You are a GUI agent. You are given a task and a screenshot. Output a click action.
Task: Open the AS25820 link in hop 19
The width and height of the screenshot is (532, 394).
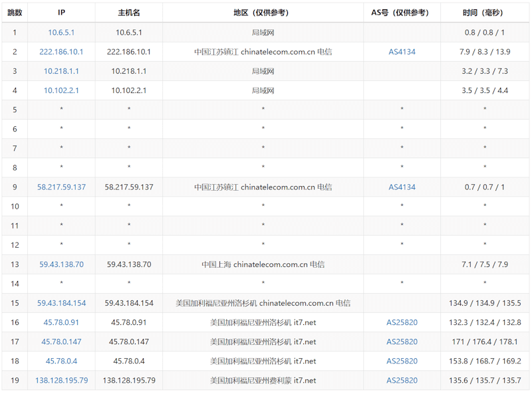[402, 381]
